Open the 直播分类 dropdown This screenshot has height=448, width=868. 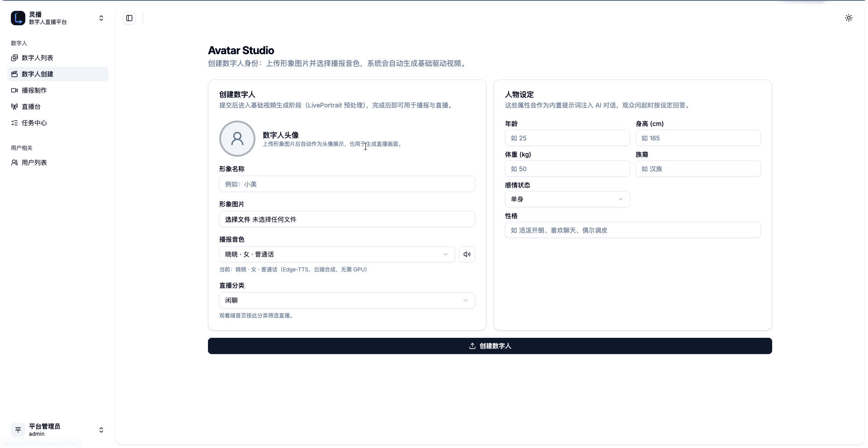[347, 300]
